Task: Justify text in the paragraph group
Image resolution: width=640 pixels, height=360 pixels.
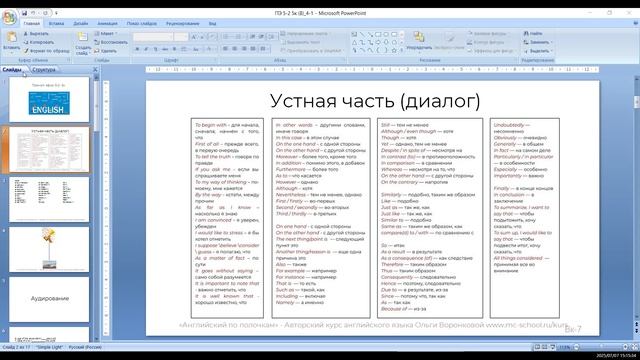Action: pyautogui.click(x=253, y=49)
